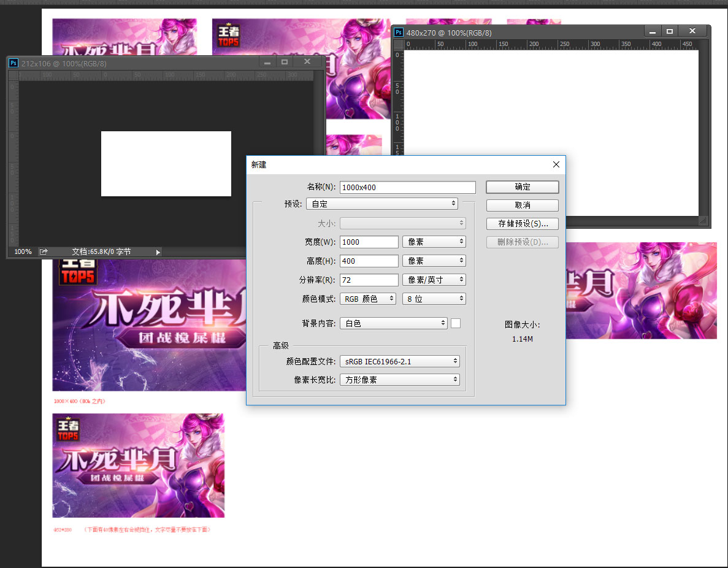Viewport: 728px width, 568px height.
Task: Open status bar arrow menu in 212x106 window
Action: point(158,252)
